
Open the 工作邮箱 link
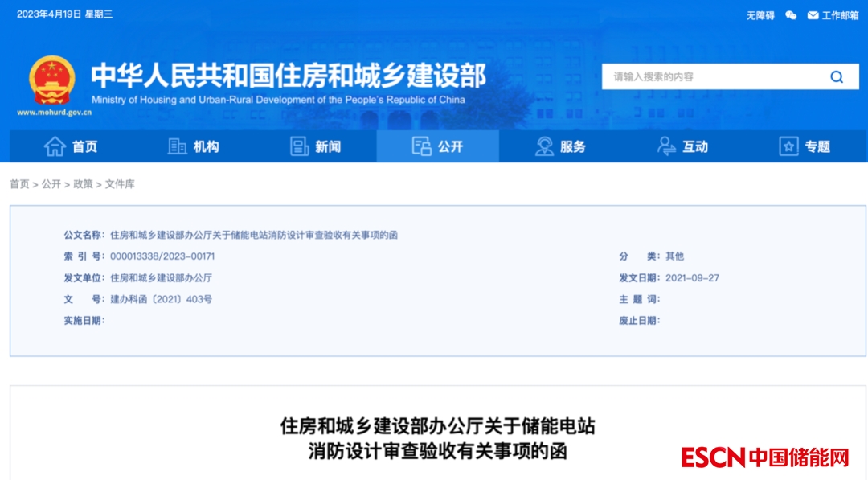pyautogui.click(x=840, y=15)
